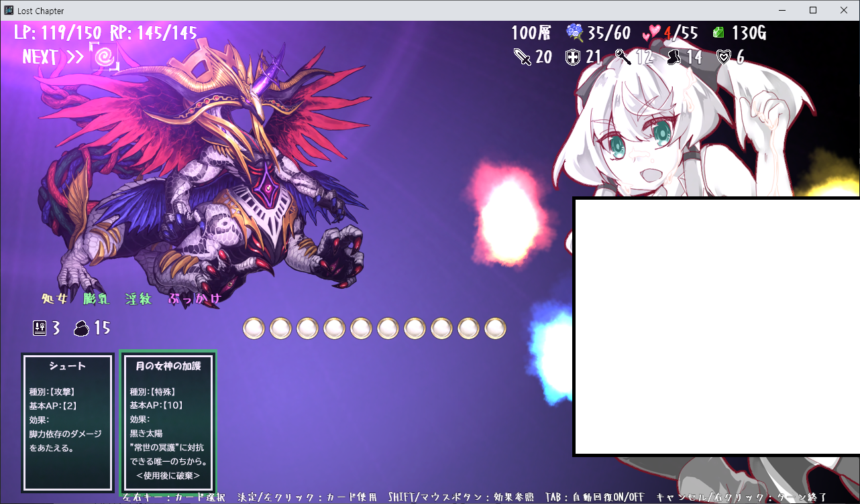Select the シュート attack card
The width and height of the screenshot is (860, 504).
[x=68, y=423]
